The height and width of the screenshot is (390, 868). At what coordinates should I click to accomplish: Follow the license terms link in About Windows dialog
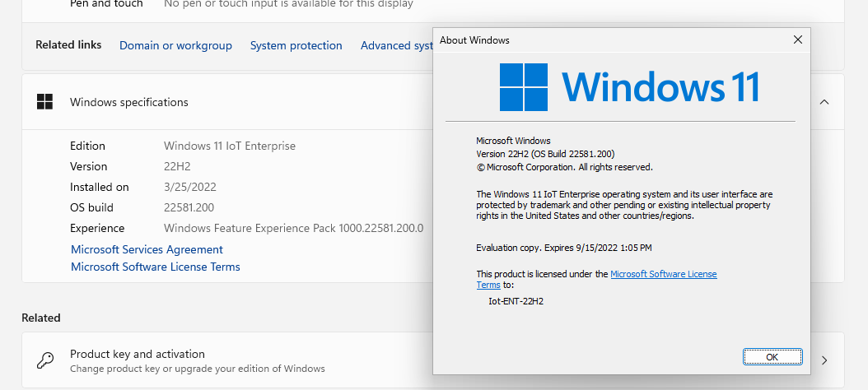[x=663, y=274]
